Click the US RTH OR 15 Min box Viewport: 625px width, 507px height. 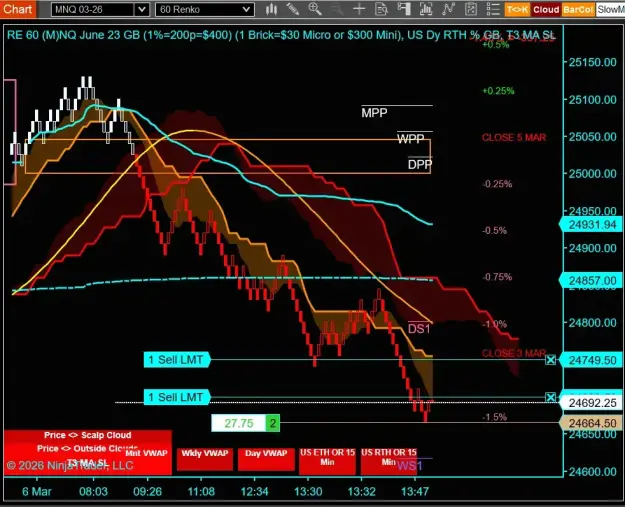click(389, 460)
